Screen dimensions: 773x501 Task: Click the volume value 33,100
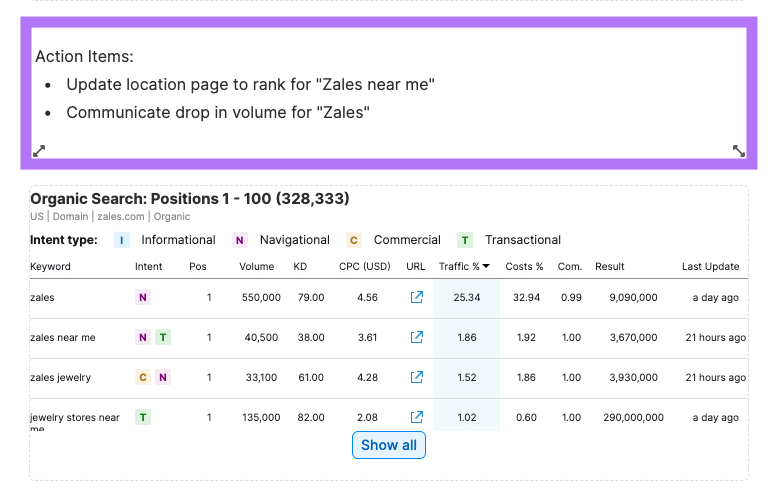point(261,377)
